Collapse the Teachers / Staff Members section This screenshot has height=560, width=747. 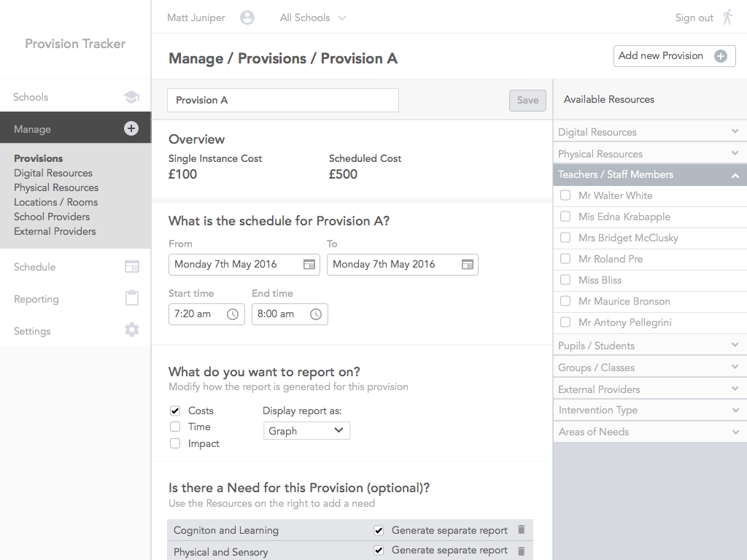click(x=650, y=175)
